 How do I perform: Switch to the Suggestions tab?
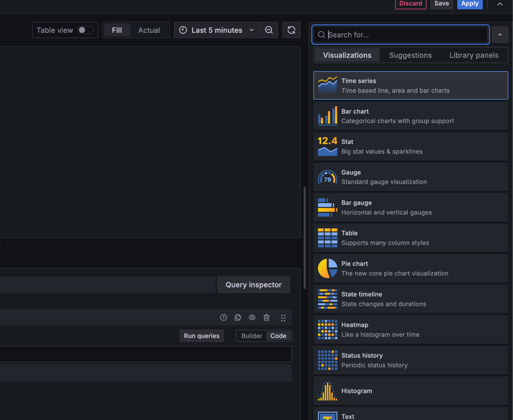410,55
